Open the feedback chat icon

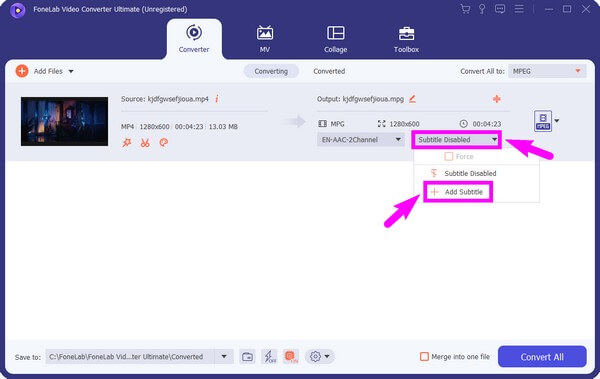click(500, 9)
